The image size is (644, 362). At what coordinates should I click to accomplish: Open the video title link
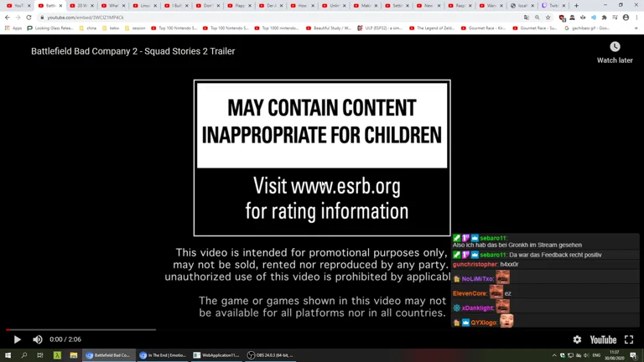click(132, 51)
